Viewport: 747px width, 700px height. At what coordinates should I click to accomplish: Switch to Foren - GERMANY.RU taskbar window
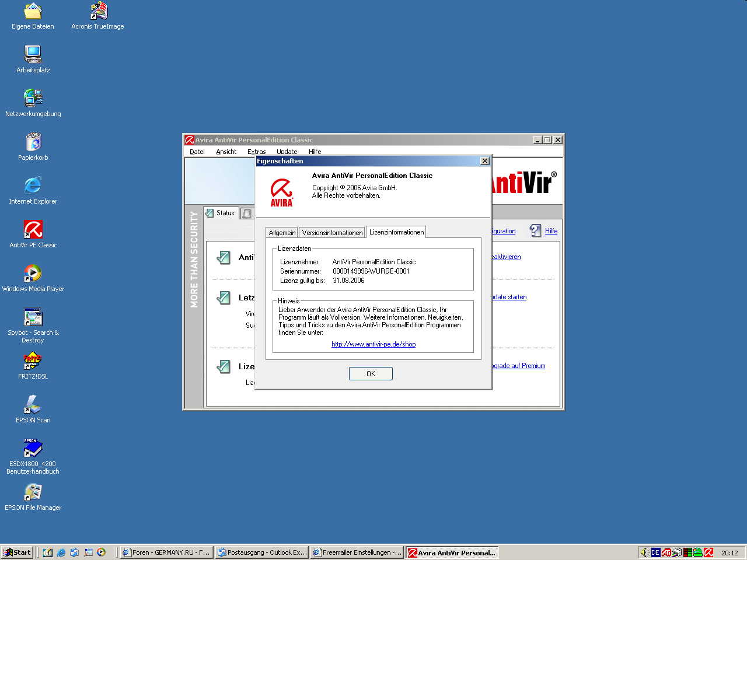tap(166, 552)
